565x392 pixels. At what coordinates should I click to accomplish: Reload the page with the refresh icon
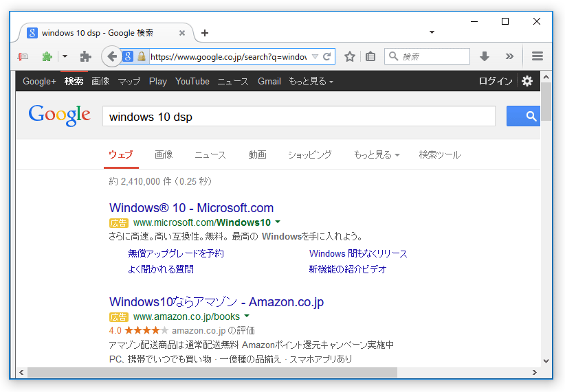pos(326,56)
